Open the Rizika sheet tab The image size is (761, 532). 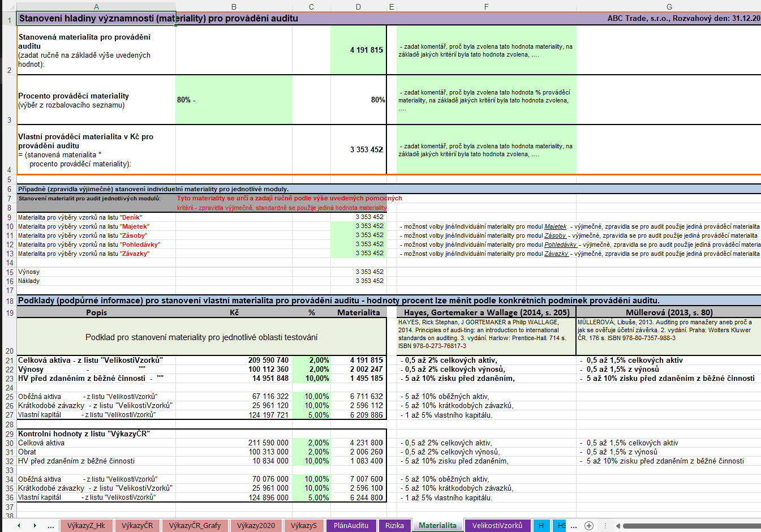[394, 526]
